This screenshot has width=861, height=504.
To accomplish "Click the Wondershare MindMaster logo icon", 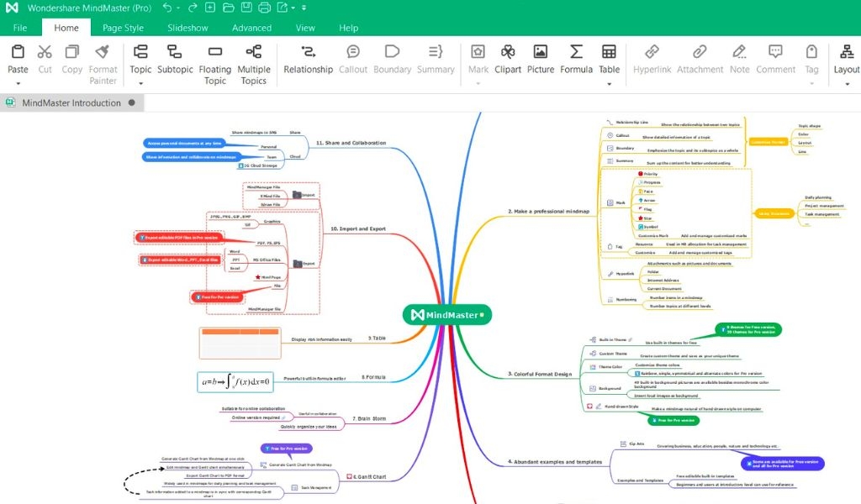I will 12,8.
